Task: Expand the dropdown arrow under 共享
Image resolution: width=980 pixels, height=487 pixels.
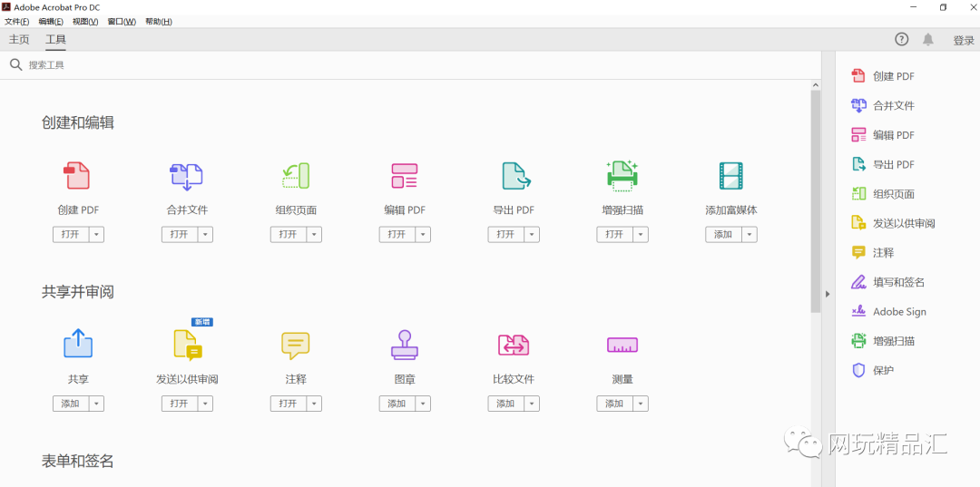Action: (97, 404)
